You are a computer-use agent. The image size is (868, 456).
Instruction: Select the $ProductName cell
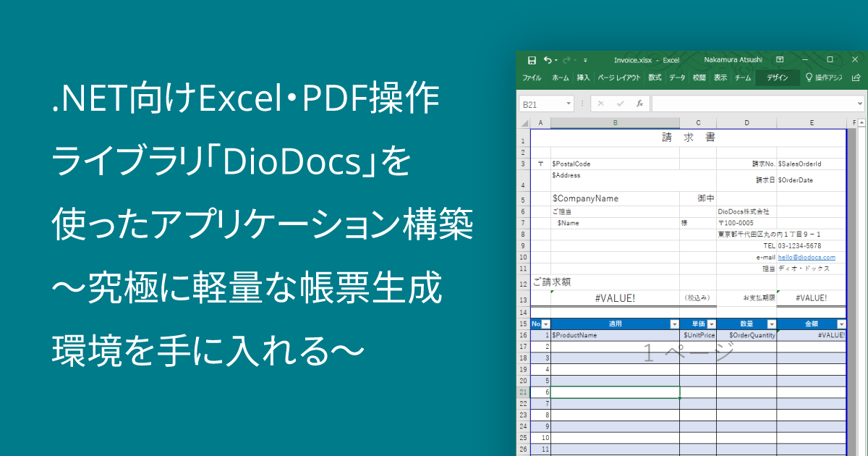coord(615,335)
